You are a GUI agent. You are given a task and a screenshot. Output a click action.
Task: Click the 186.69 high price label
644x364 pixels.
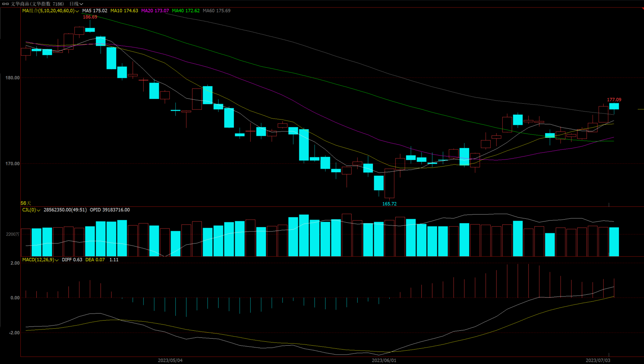click(x=90, y=17)
